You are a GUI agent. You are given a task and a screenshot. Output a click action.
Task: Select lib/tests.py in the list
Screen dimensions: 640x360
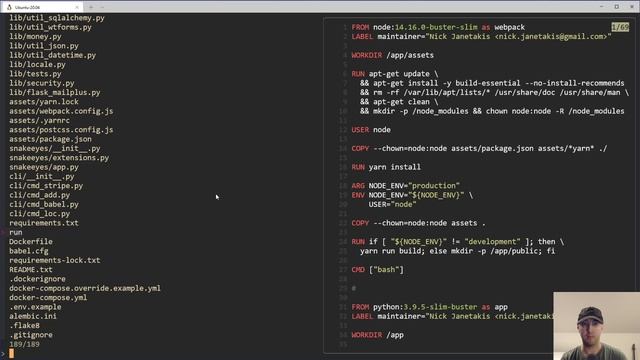[x=35, y=74]
